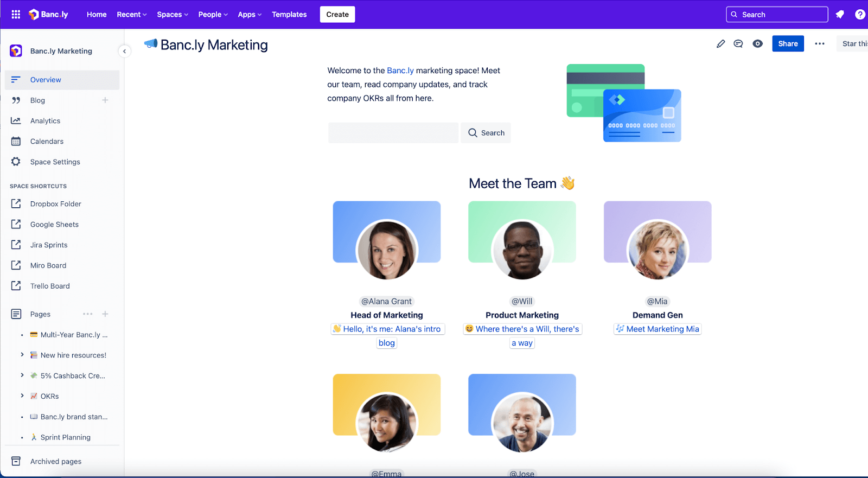Image resolution: width=868 pixels, height=478 pixels.
Task: Open the People dropdown menu
Action: pos(213,15)
